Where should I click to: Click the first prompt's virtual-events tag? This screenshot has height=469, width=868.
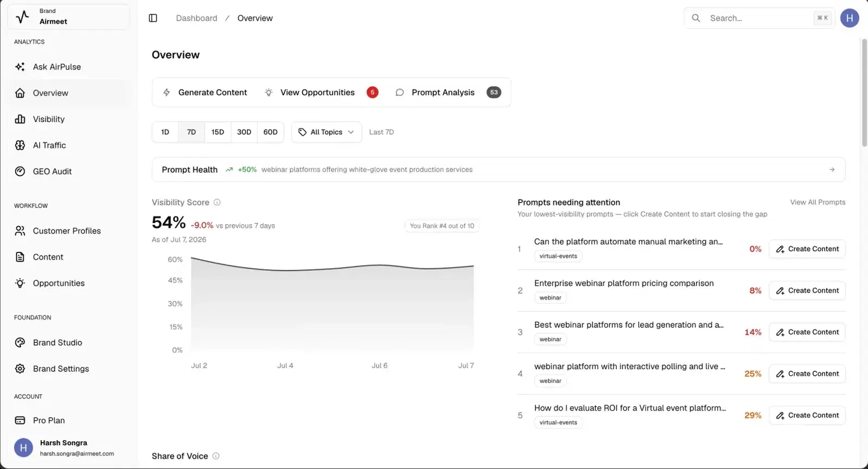(x=558, y=256)
